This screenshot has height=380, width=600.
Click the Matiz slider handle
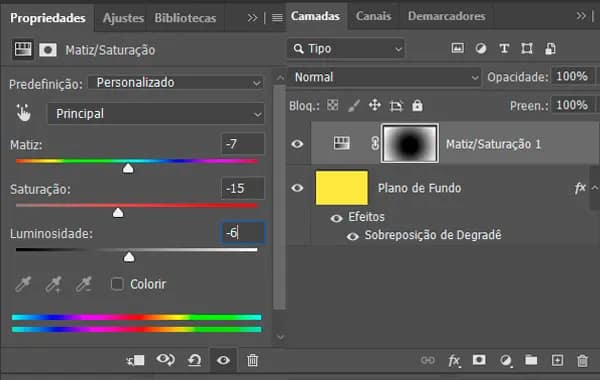pyautogui.click(x=128, y=168)
